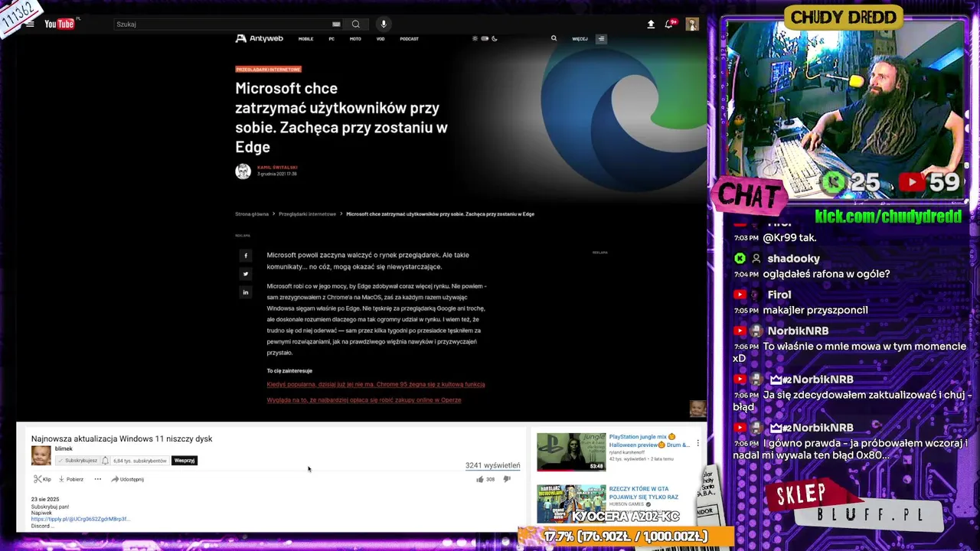
Task: Click the kick.com/chudydredd link text
Action: pos(888,217)
